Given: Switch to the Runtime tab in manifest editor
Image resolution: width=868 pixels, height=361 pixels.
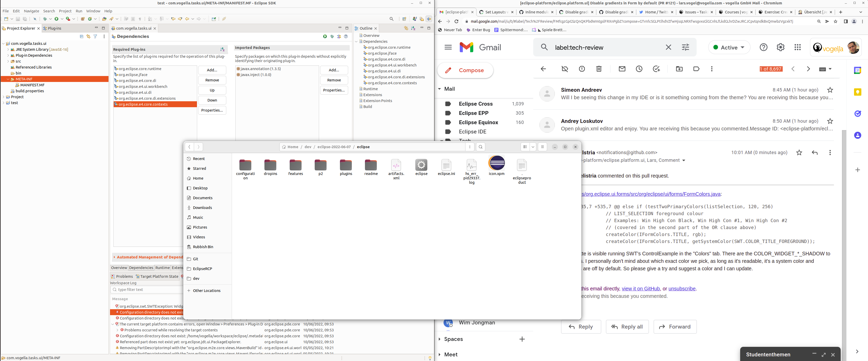Looking at the screenshot, I should pyautogui.click(x=162, y=268).
